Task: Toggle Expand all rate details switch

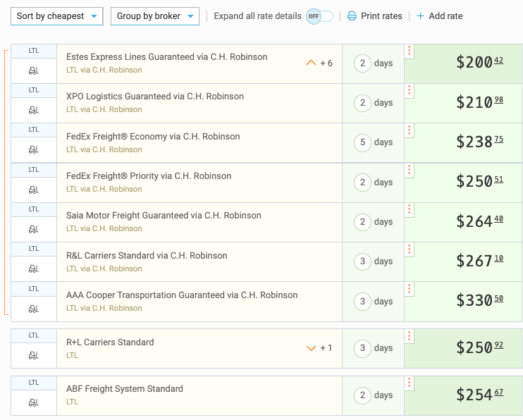Action: 319,16
